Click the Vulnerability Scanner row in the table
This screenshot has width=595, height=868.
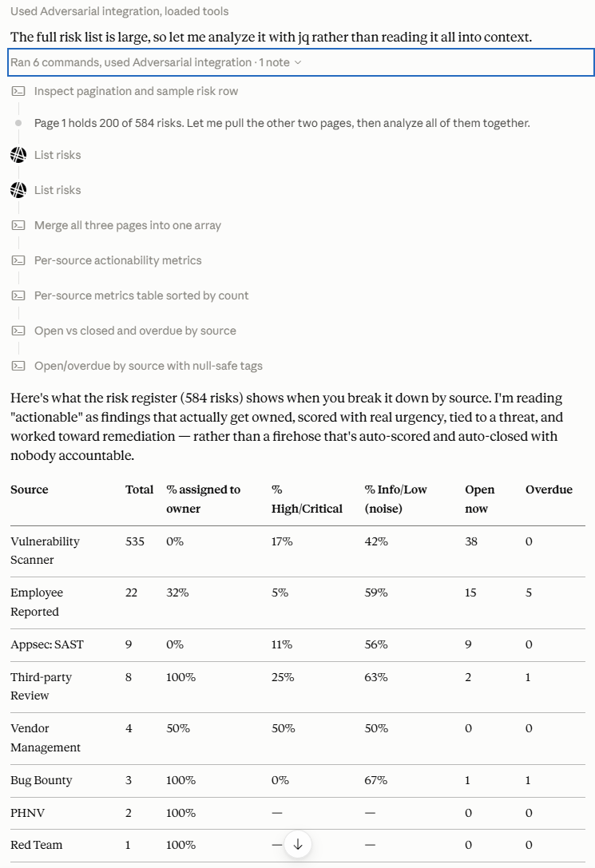[x=298, y=551]
